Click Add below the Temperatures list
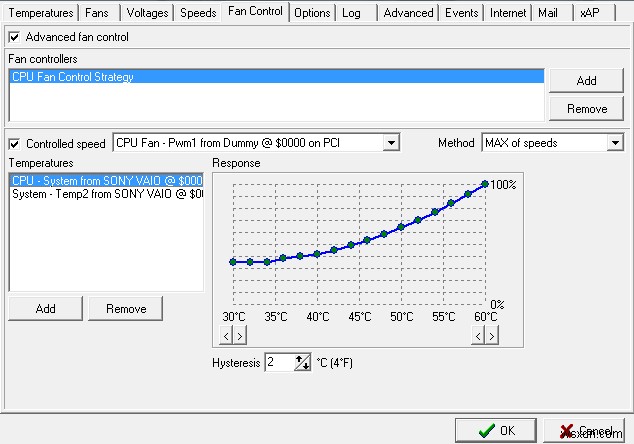 [45, 309]
